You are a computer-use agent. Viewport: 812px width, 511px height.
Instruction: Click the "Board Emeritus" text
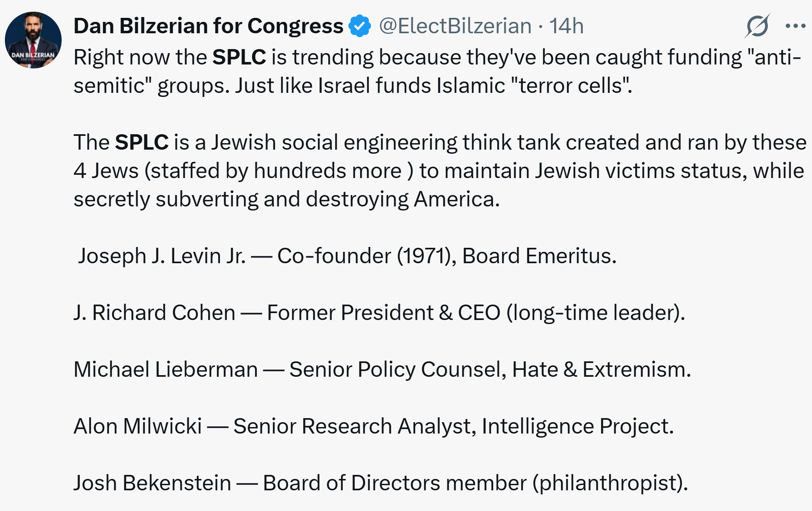tap(539, 256)
